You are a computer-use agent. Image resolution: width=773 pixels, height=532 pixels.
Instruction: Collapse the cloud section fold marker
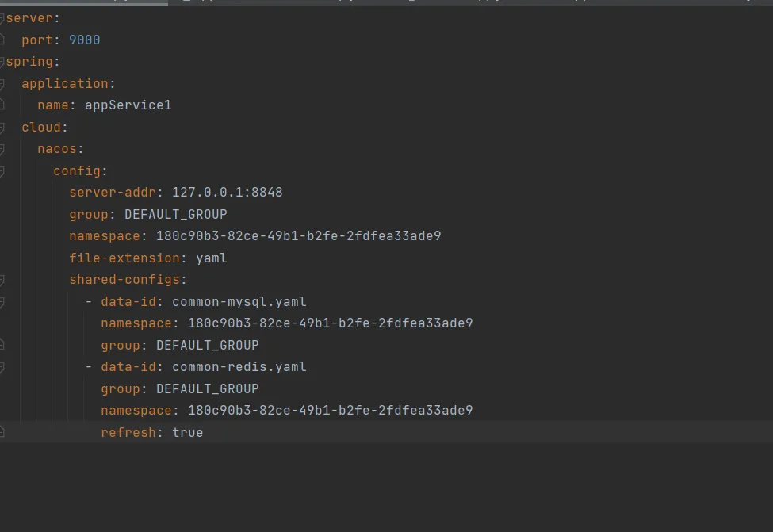(x=2, y=127)
